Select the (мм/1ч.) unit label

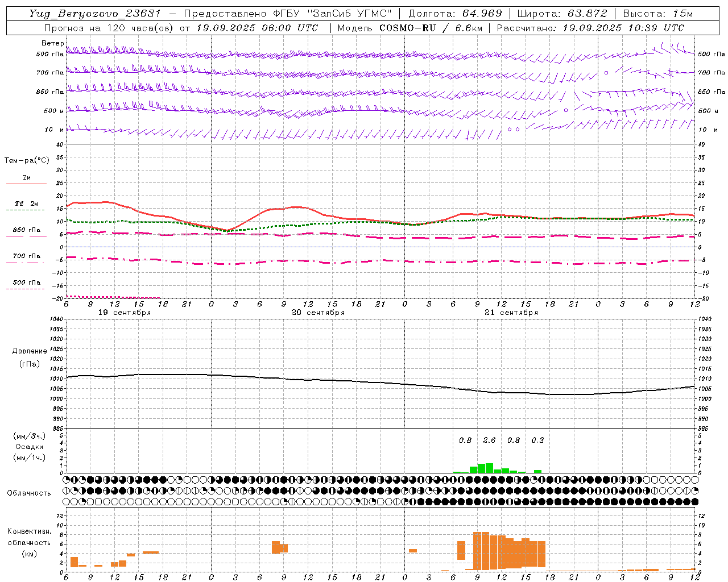(29, 458)
